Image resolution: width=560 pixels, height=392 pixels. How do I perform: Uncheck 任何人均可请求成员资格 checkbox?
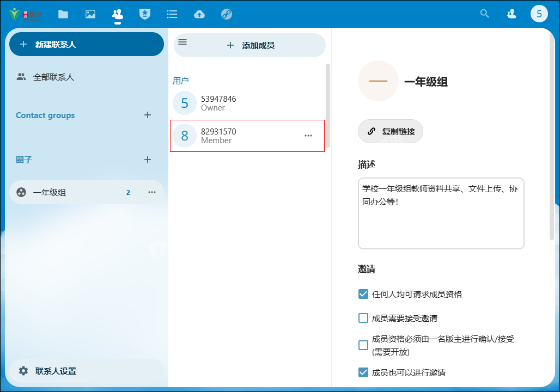pos(363,294)
